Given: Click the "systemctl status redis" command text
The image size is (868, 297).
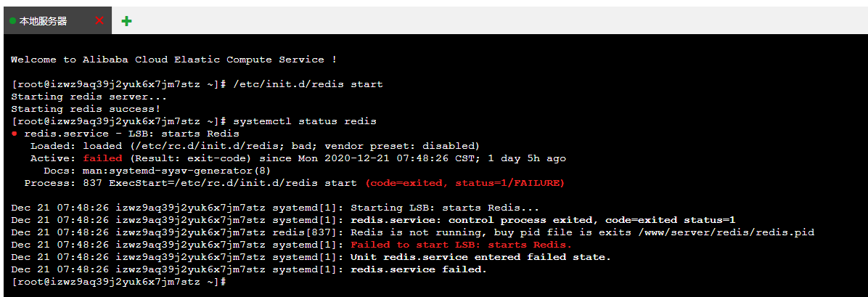Looking at the screenshot, I should pos(305,121).
